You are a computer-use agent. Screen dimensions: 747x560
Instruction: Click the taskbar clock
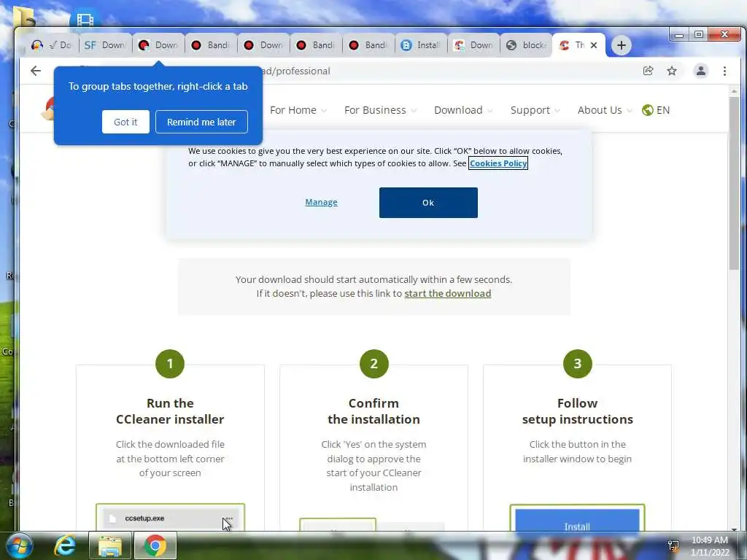coord(710,546)
